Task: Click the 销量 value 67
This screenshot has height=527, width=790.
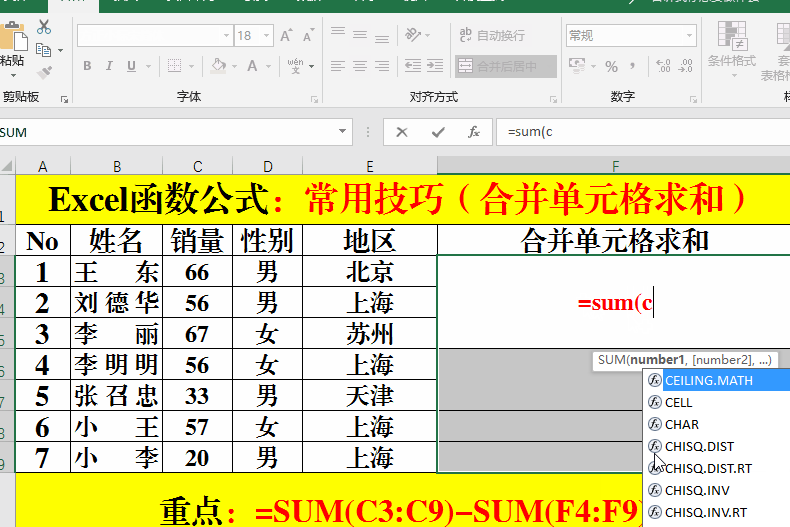Action: [x=197, y=334]
